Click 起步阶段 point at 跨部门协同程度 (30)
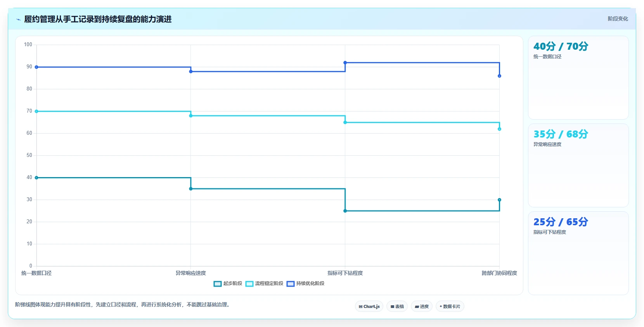The width and height of the screenshot is (644, 327). click(x=499, y=200)
